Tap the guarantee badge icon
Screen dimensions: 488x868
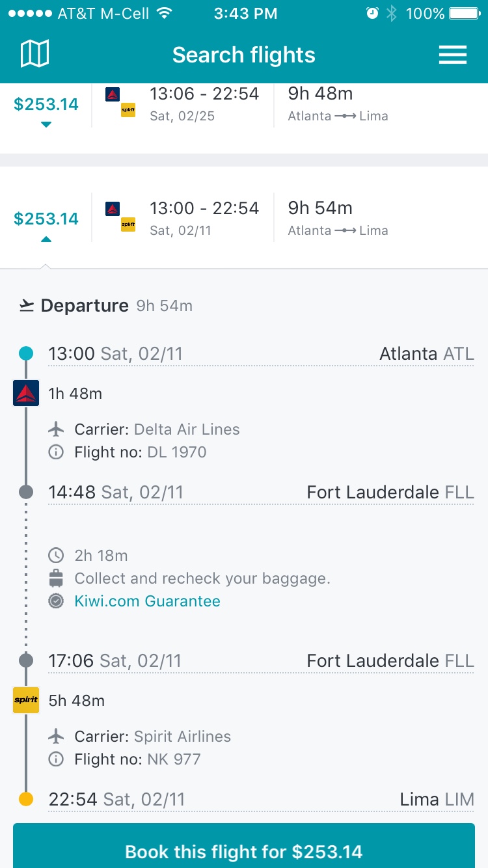pos(57,601)
